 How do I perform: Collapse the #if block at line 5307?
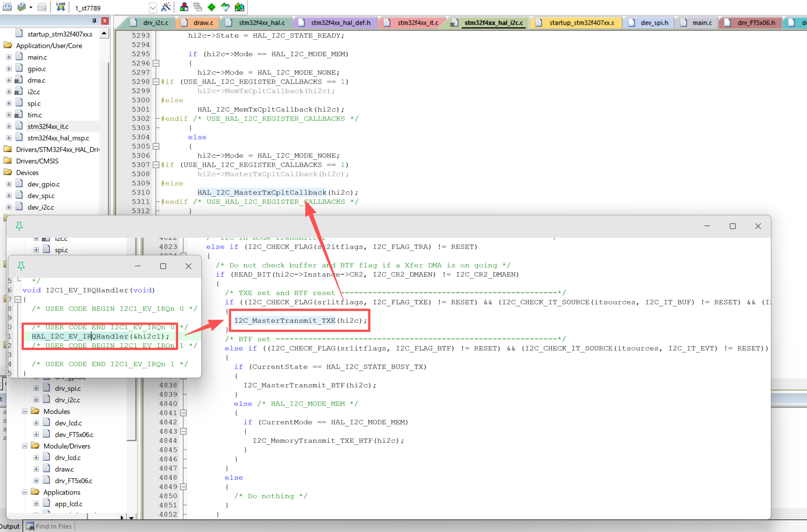coord(156,165)
